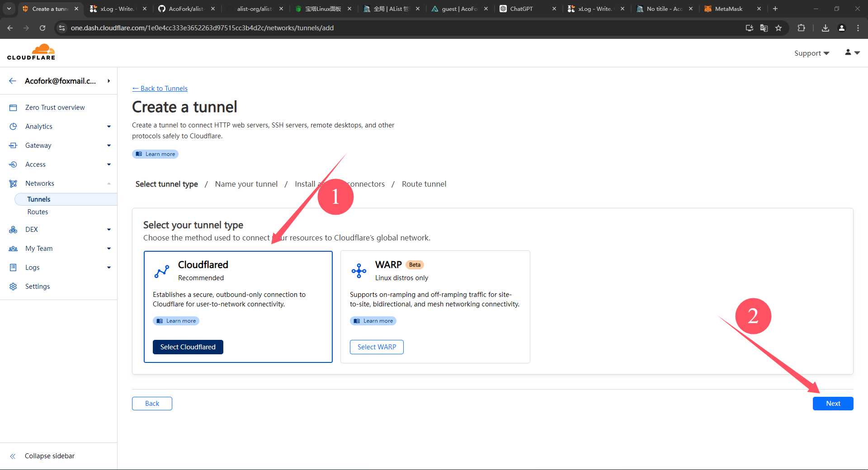Click Learn more in the Cloudflared card
The height and width of the screenshot is (470, 868).
176,321
